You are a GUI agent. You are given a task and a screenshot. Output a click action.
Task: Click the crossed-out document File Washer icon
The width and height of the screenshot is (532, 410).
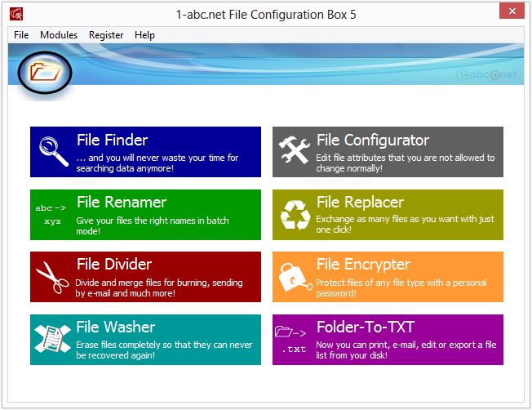(52, 338)
